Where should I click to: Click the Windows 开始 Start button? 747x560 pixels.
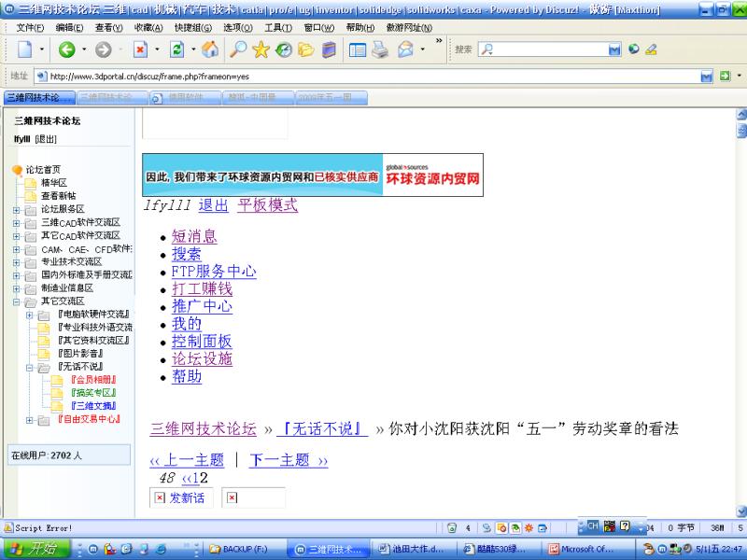(35, 549)
